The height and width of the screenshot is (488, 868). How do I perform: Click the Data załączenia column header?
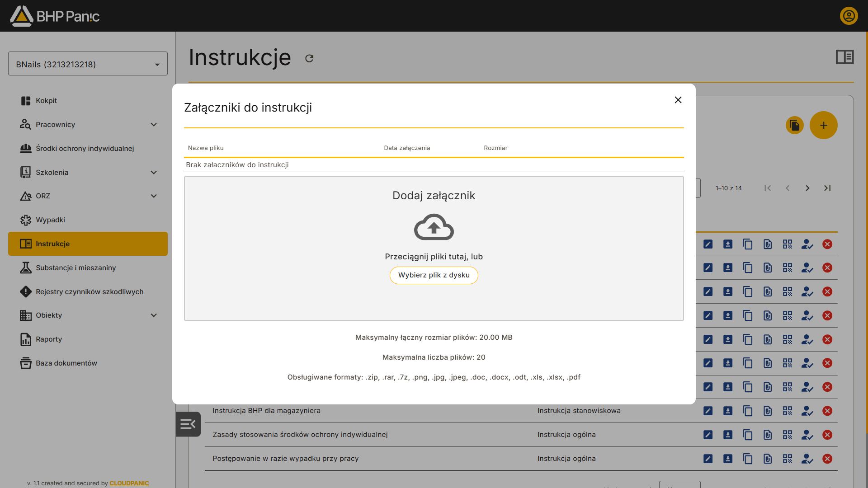(407, 148)
